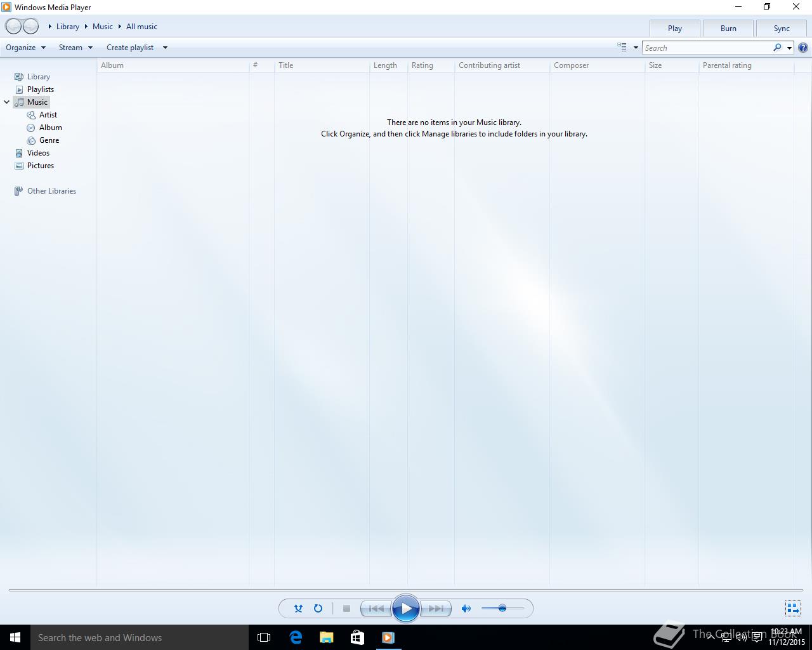Select Album under Music
Image resolution: width=812 pixels, height=650 pixels.
pyautogui.click(x=44, y=128)
